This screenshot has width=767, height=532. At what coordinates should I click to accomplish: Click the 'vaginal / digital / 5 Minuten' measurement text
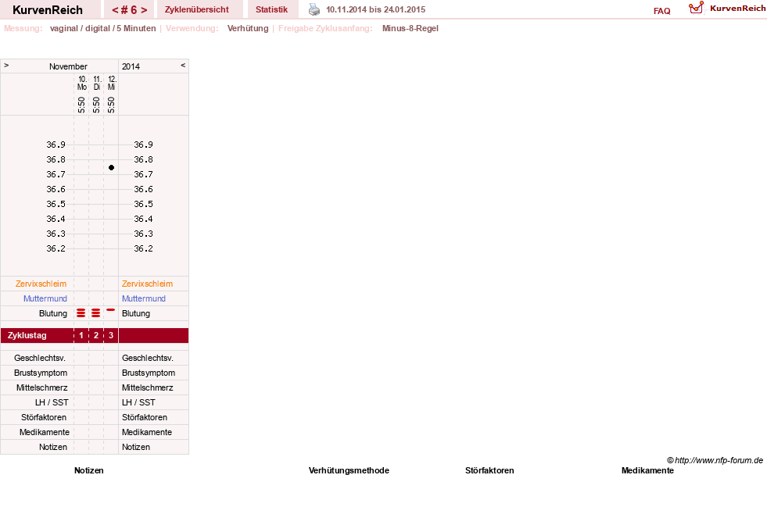coord(102,28)
